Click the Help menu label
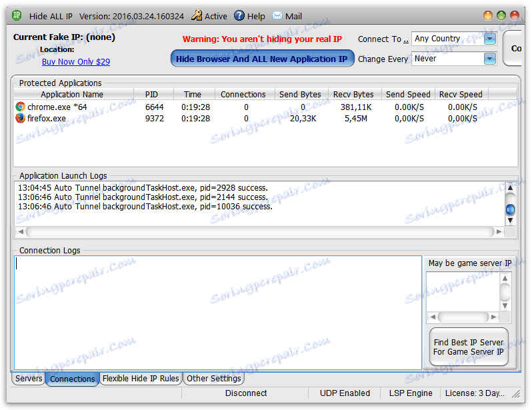Screen dimensions: 532x410 256,16
